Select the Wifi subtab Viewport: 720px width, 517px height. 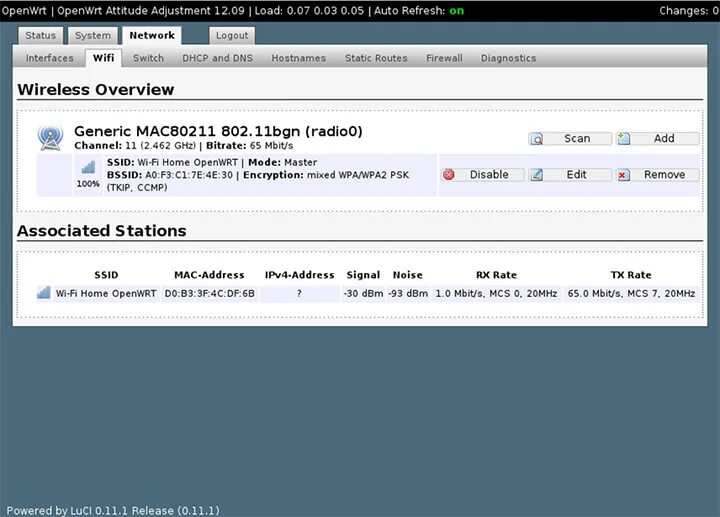coord(103,58)
